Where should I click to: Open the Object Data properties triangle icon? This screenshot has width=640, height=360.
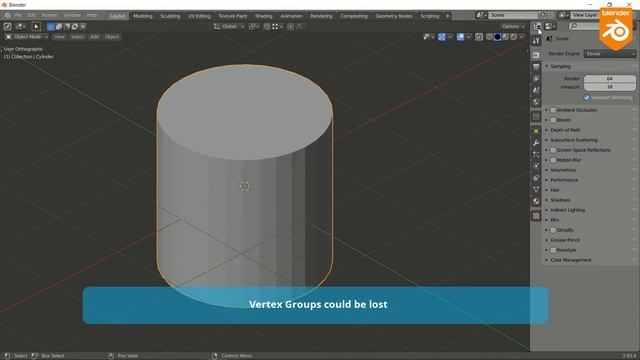[x=536, y=189]
